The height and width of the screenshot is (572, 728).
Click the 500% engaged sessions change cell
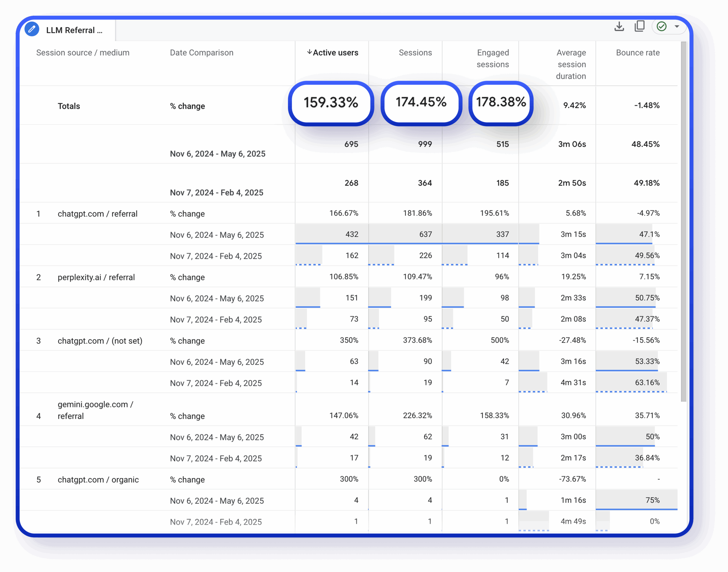500,340
